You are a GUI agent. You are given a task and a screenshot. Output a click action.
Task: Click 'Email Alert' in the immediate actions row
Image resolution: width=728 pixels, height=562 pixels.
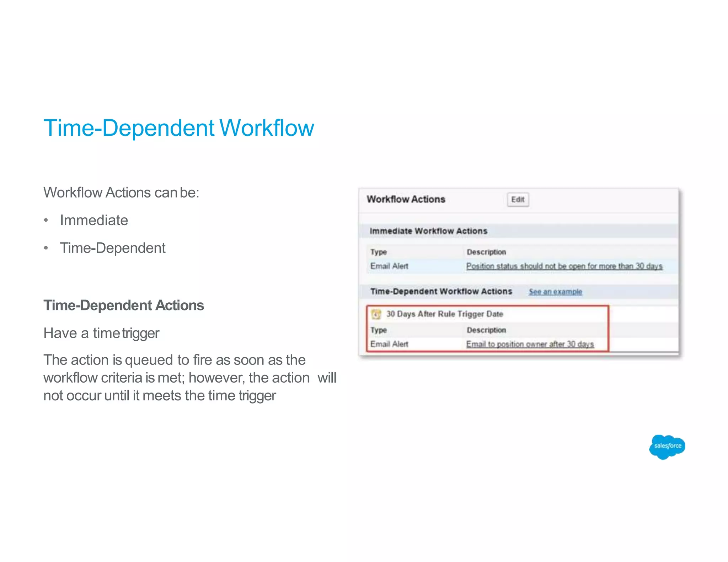pyautogui.click(x=389, y=266)
